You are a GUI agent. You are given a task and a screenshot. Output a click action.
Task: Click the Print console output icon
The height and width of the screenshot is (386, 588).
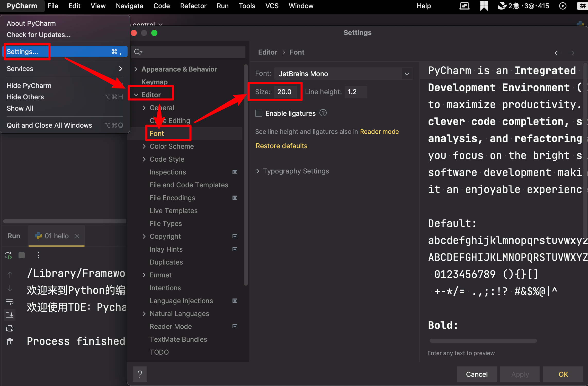click(10, 328)
